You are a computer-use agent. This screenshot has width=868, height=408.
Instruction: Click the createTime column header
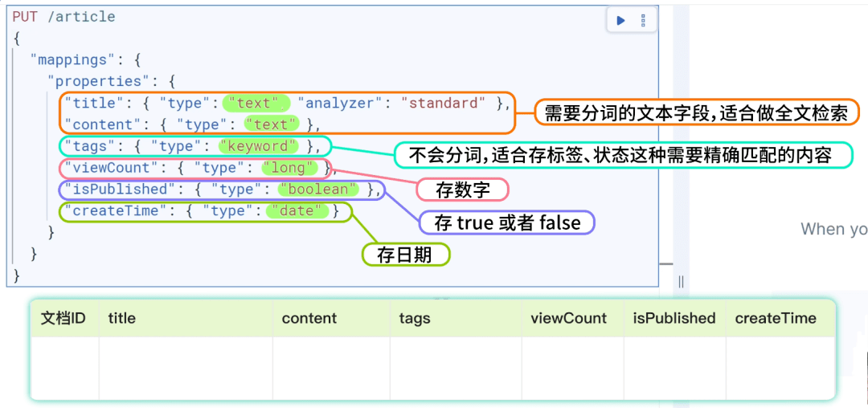[x=775, y=318]
